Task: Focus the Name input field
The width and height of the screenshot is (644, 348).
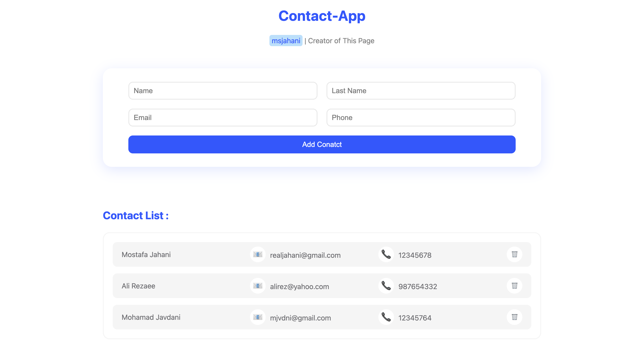Action: [x=222, y=91]
